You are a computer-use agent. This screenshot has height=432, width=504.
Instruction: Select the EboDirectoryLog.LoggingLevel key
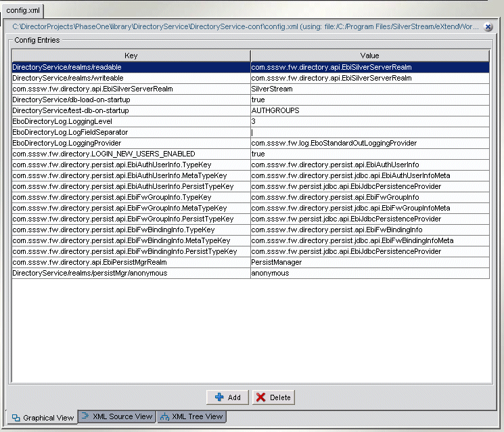point(131,122)
